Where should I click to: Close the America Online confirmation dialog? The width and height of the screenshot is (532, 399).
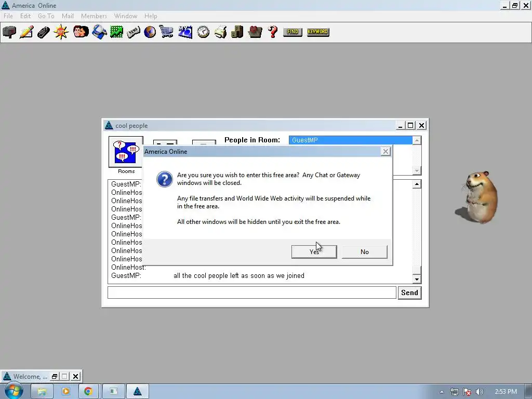(x=385, y=151)
